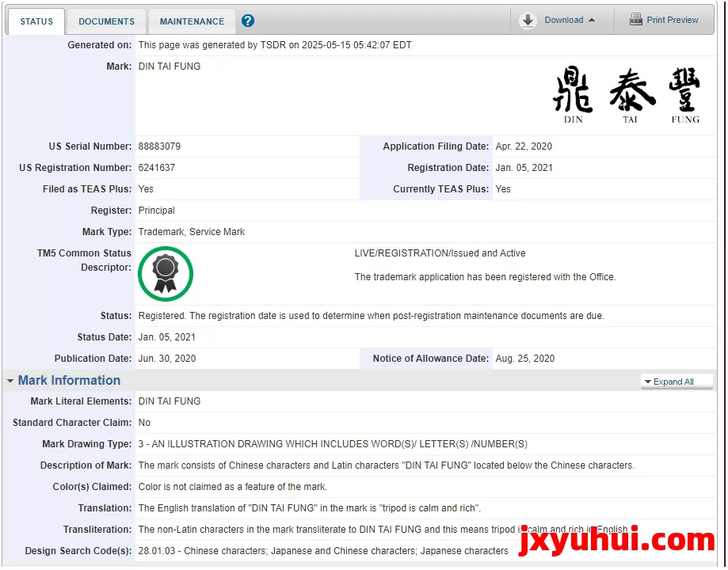Select Mark Type text Trademark, Service Mark
The width and height of the screenshot is (728, 570).
click(x=191, y=232)
